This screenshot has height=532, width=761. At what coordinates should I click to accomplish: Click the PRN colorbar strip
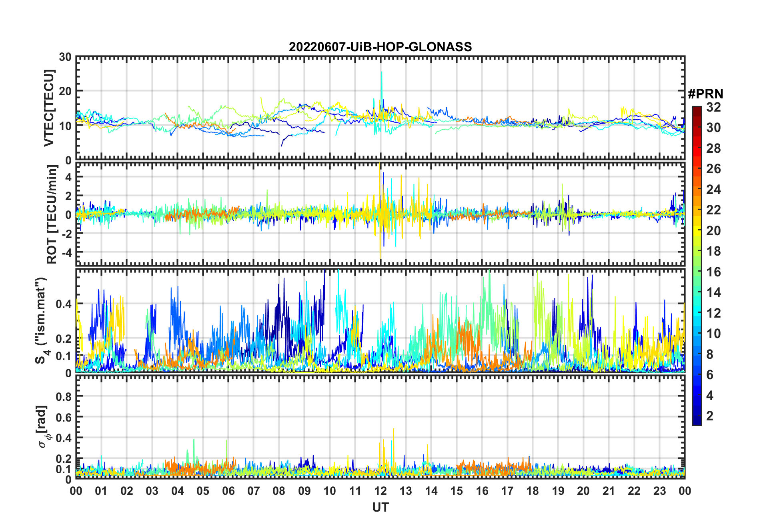pos(697,266)
